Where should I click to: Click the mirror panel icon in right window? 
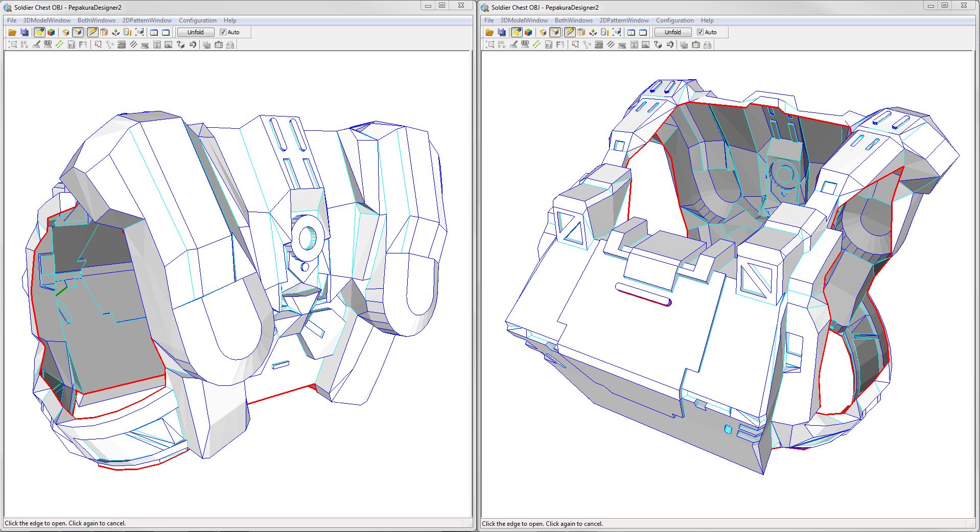tap(605, 32)
